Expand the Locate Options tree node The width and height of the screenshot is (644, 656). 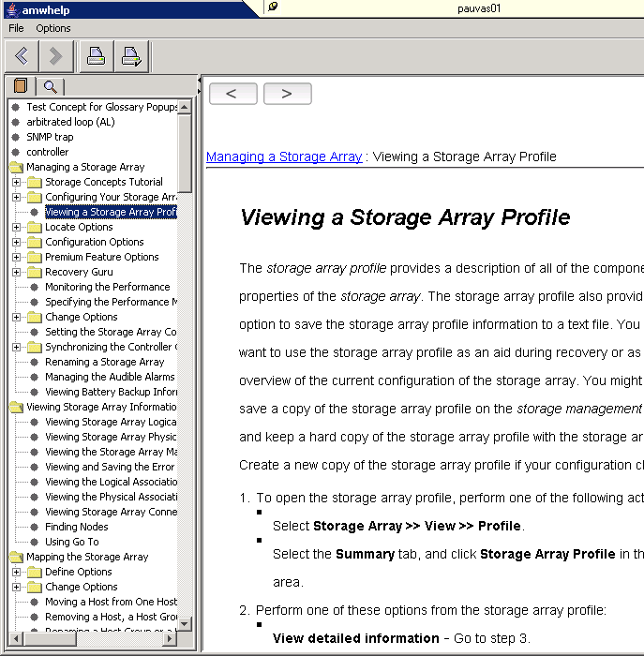[x=16, y=227]
